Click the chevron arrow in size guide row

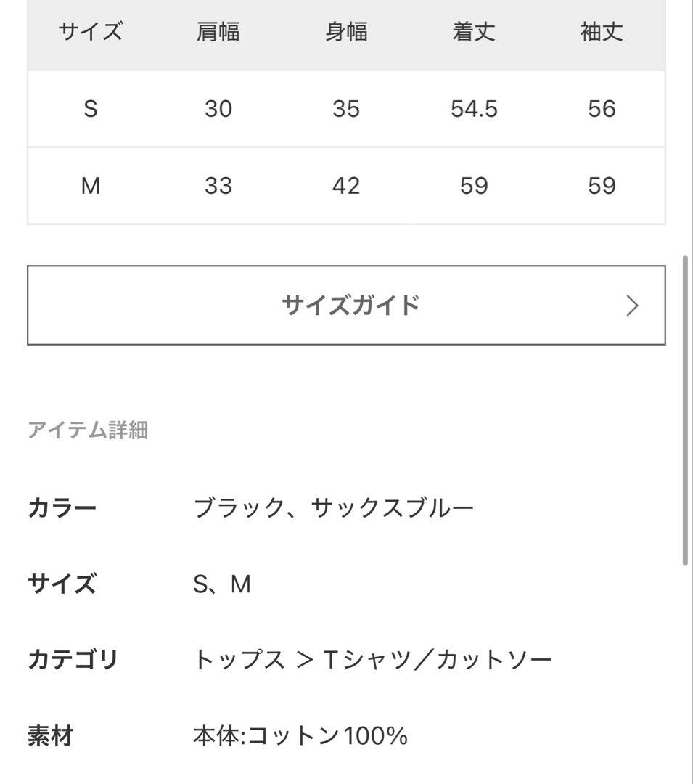pyautogui.click(x=632, y=306)
